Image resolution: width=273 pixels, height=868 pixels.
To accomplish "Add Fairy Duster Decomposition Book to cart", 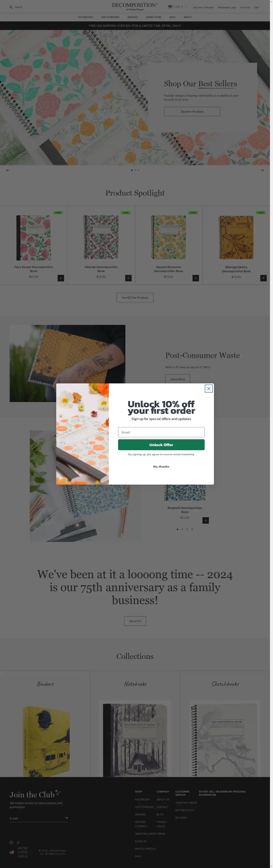I will point(61,278).
